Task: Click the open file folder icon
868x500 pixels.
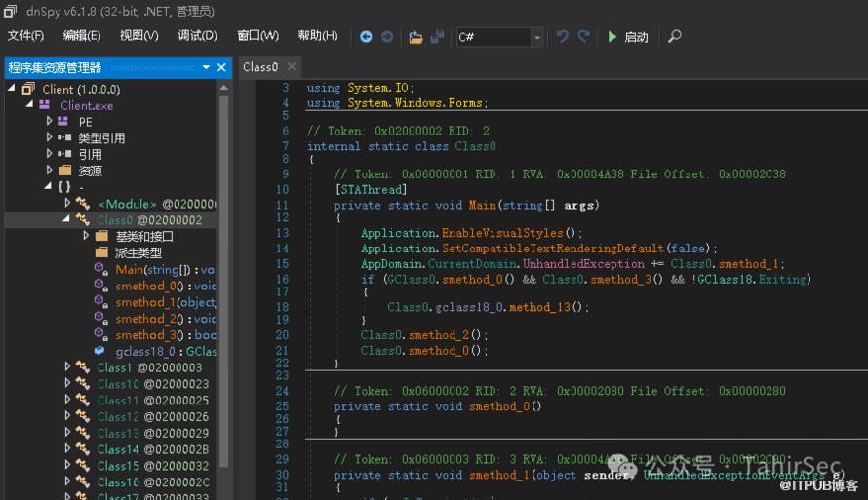Action: [x=415, y=37]
